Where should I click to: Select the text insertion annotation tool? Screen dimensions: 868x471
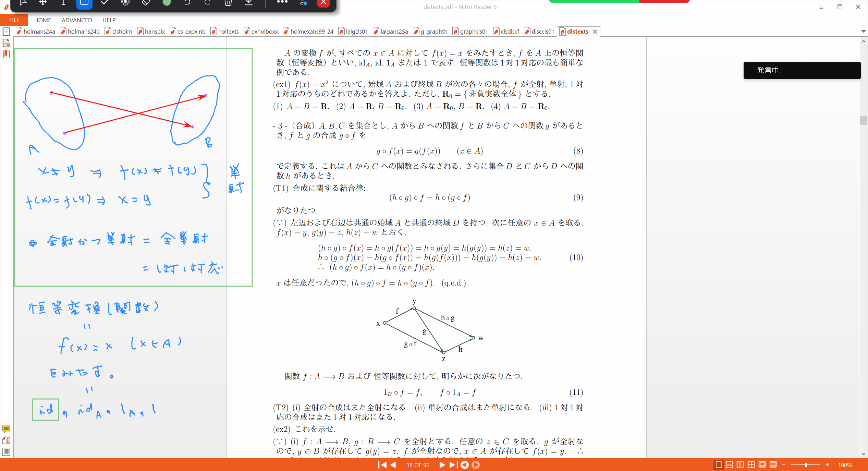point(63,3)
